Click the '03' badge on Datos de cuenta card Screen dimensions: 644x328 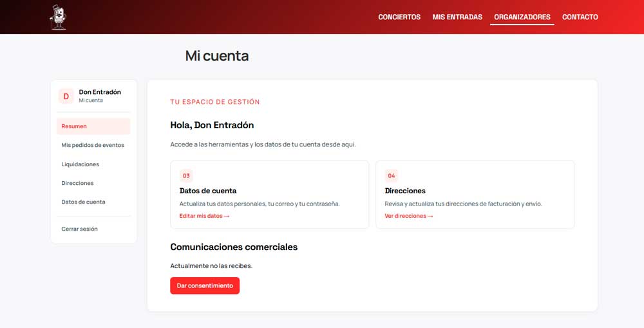tap(186, 176)
